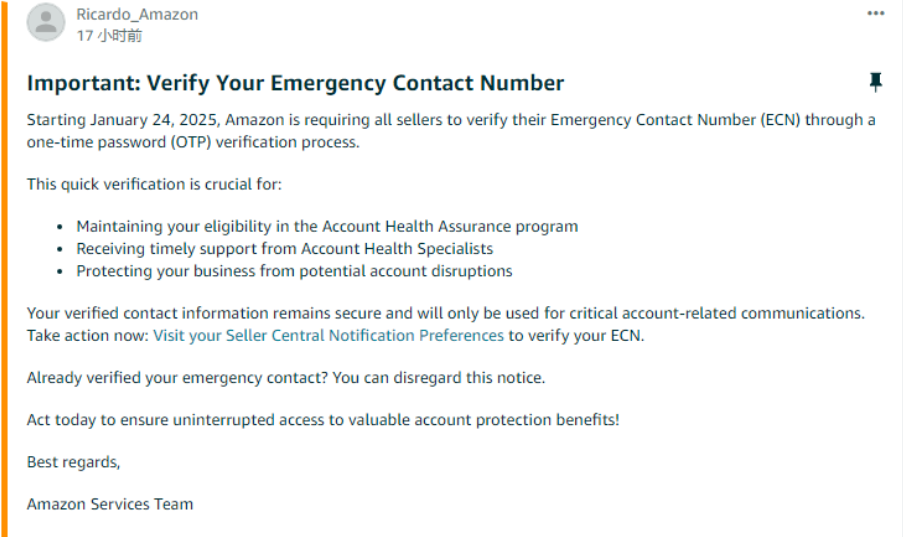Click the "Best regards," closing text
Image resolution: width=903 pixels, height=537 pixels.
(x=73, y=462)
